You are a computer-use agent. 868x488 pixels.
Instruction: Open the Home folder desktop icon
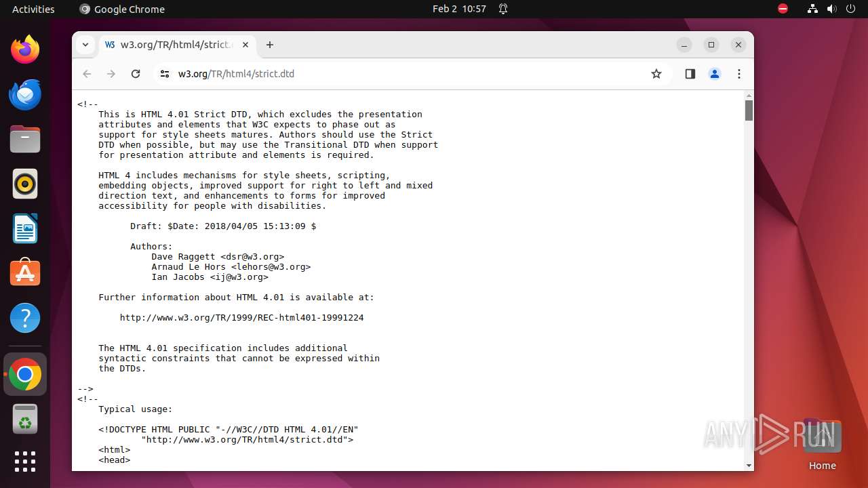click(822, 446)
